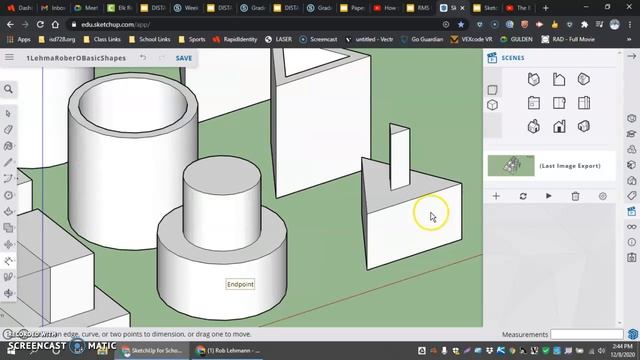Viewport: 640px width, 360px height.
Task: Click the active Dimension measuring tool
Action: 8,261
